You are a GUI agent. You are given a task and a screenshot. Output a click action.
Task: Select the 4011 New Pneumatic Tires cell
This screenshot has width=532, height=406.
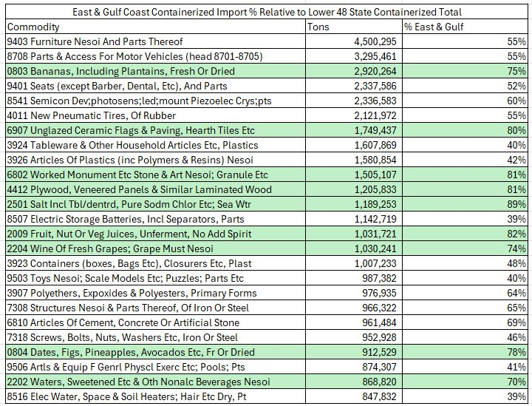point(91,115)
